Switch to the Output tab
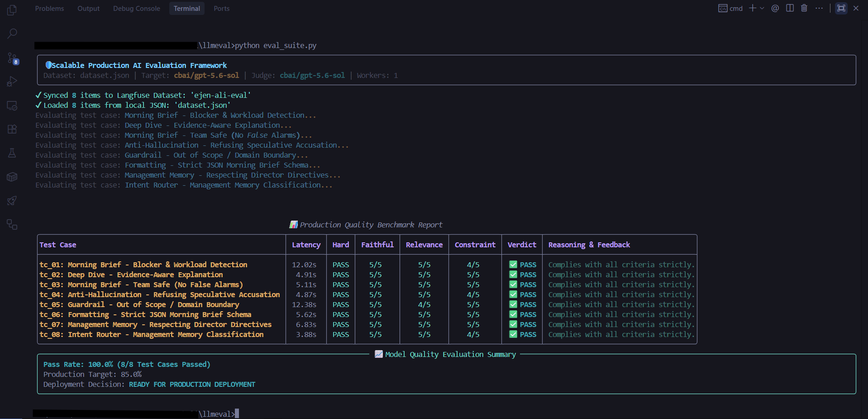The width and height of the screenshot is (868, 419). tap(88, 8)
